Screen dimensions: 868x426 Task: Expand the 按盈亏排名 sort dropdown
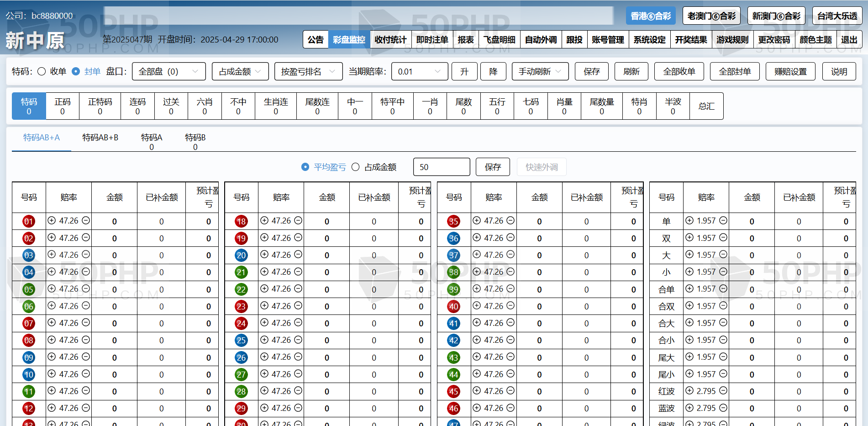(308, 72)
